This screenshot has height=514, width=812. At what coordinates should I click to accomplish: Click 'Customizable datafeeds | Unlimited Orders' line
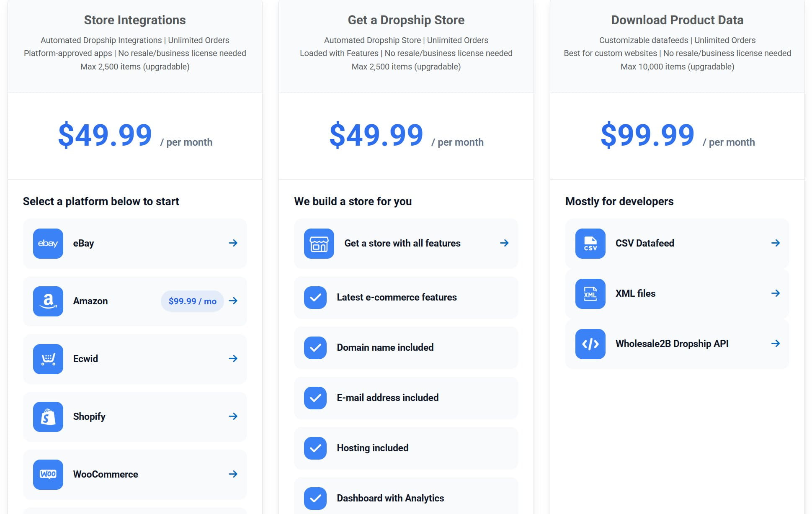click(677, 40)
